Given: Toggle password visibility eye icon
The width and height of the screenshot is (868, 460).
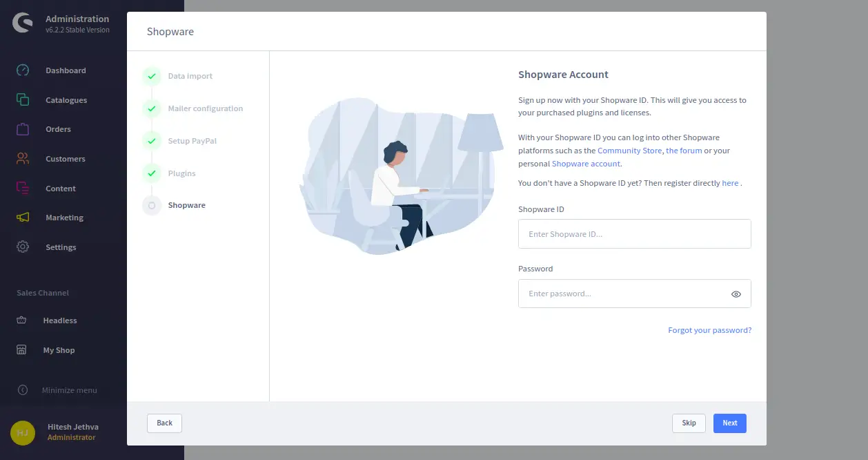Looking at the screenshot, I should click(x=736, y=294).
